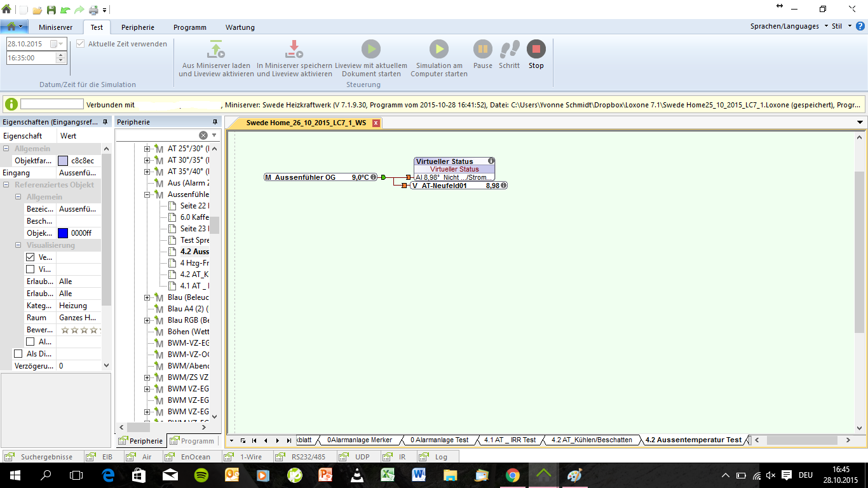Open Word from the taskbar
The width and height of the screenshot is (868, 488).
pos(419,475)
